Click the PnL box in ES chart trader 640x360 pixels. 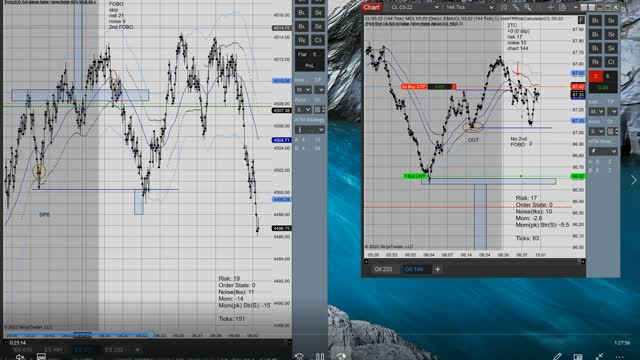(310, 65)
